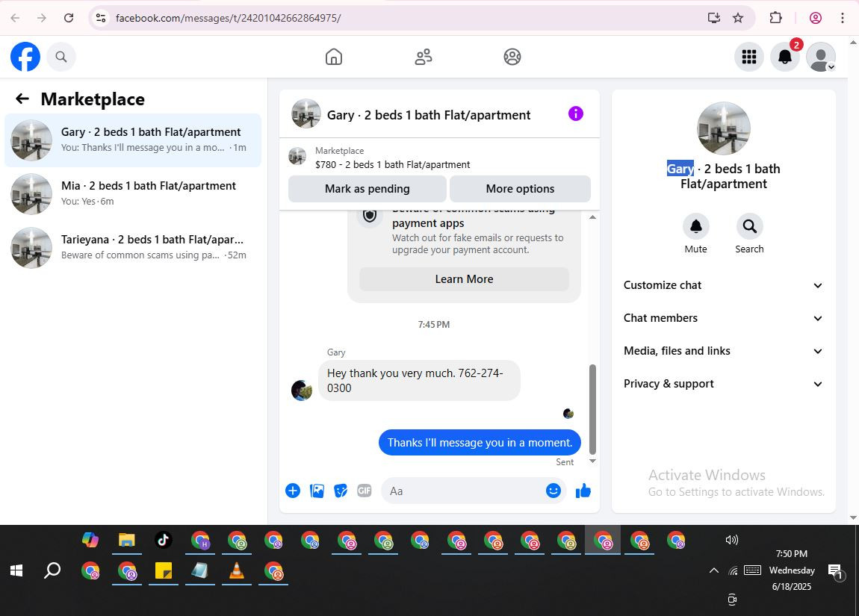This screenshot has width=859, height=616.
Task: Go back from Marketplace using the arrow
Action: pos(22,99)
